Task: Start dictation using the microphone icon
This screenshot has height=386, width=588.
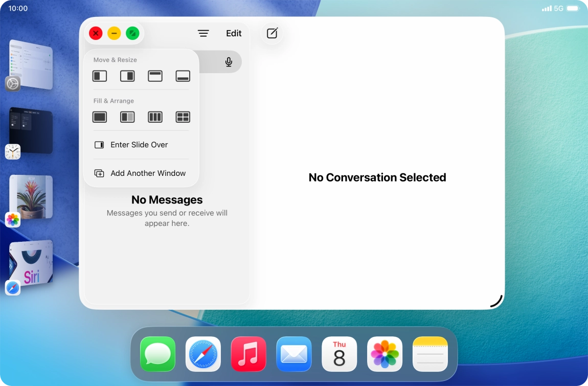Action: (x=229, y=61)
